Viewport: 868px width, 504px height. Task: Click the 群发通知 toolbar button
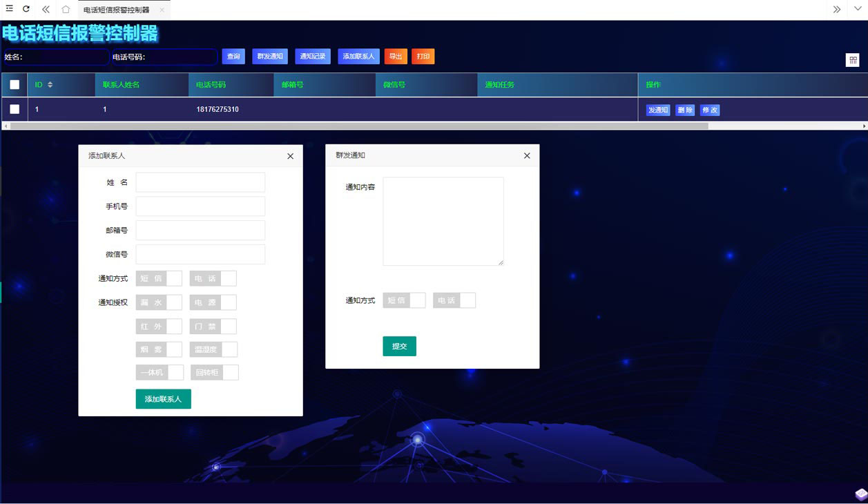(270, 57)
